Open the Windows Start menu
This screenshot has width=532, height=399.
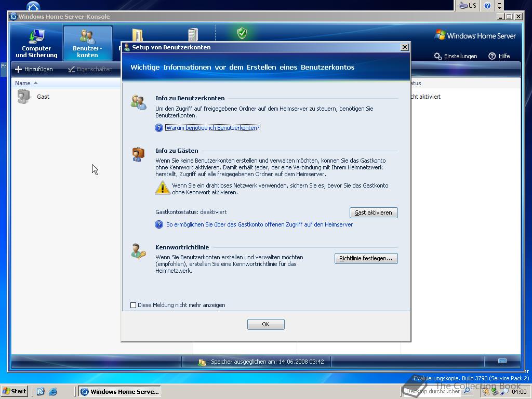[x=14, y=391]
